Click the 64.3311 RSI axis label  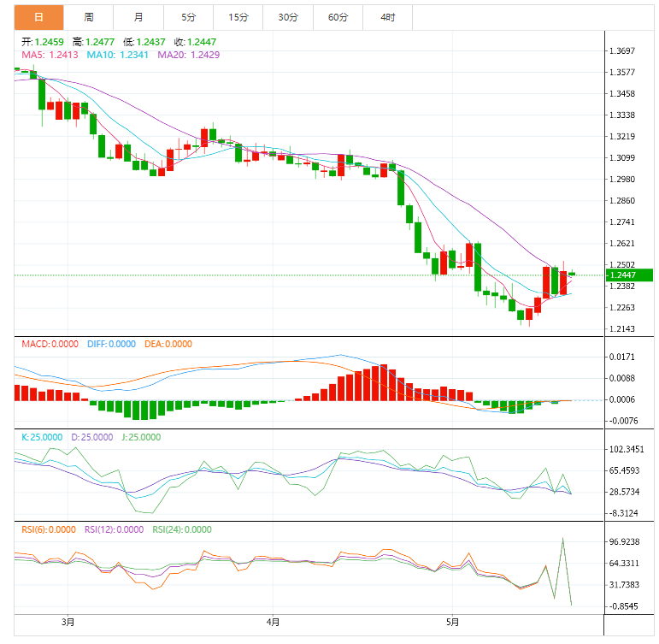[x=625, y=564]
